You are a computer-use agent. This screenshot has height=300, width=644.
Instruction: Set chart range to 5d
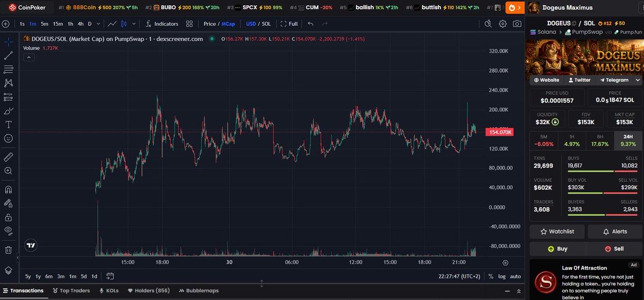pos(83,276)
